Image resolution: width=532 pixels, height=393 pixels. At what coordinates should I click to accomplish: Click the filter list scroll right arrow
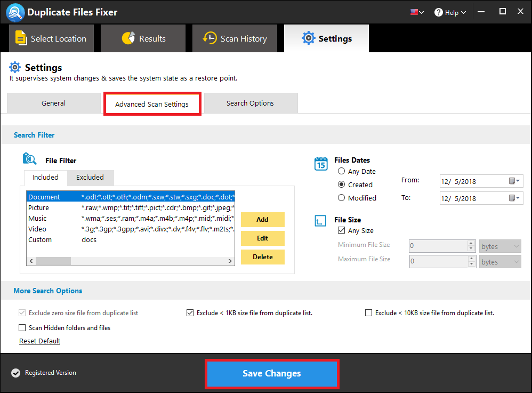pyautogui.click(x=230, y=261)
